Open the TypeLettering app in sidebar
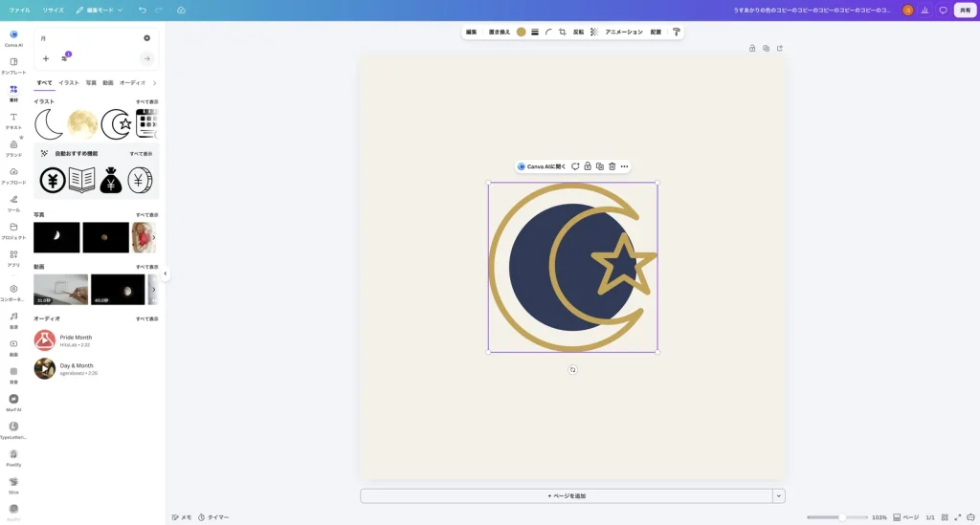This screenshot has height=525, width=980. [x=13, y=430]
